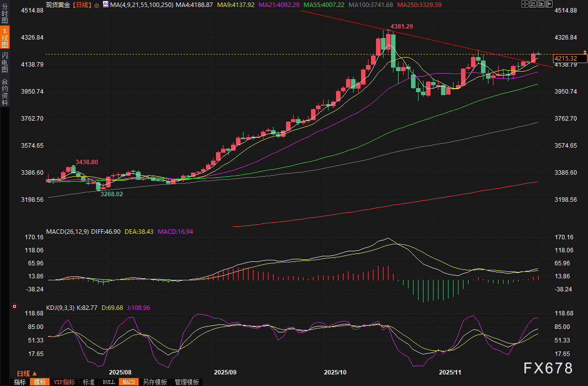Viewport: 588px width, 386px height.
Task: Switch to 分时图 view in the sidebar
Action: tap(4, 15)
